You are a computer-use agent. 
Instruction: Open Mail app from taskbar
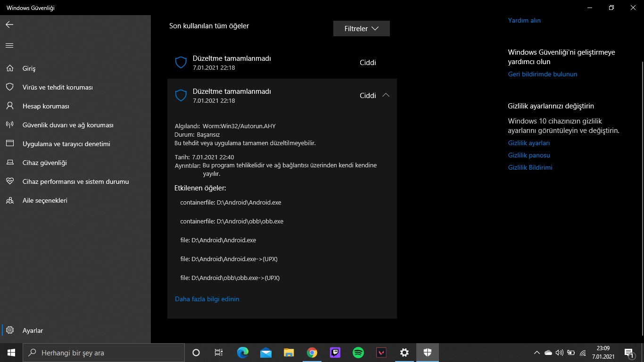click(x=266, y=353)
